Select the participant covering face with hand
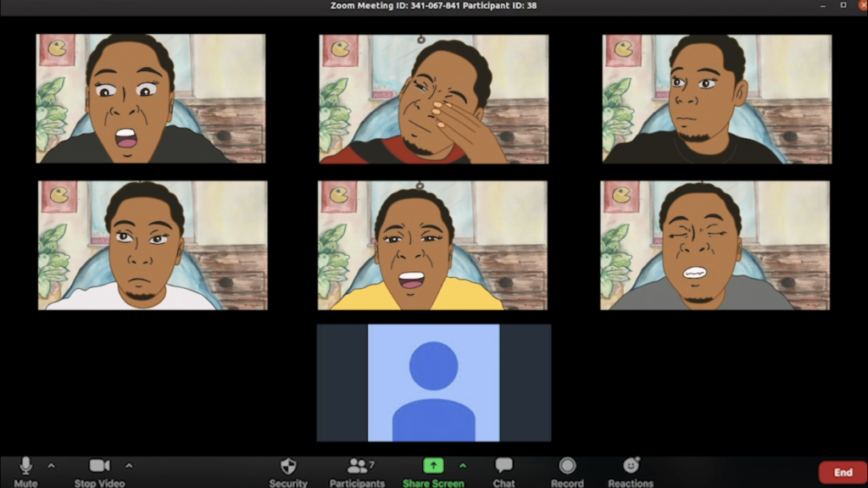This screenshot has width=868, height=488. click(x=433, y=99)
